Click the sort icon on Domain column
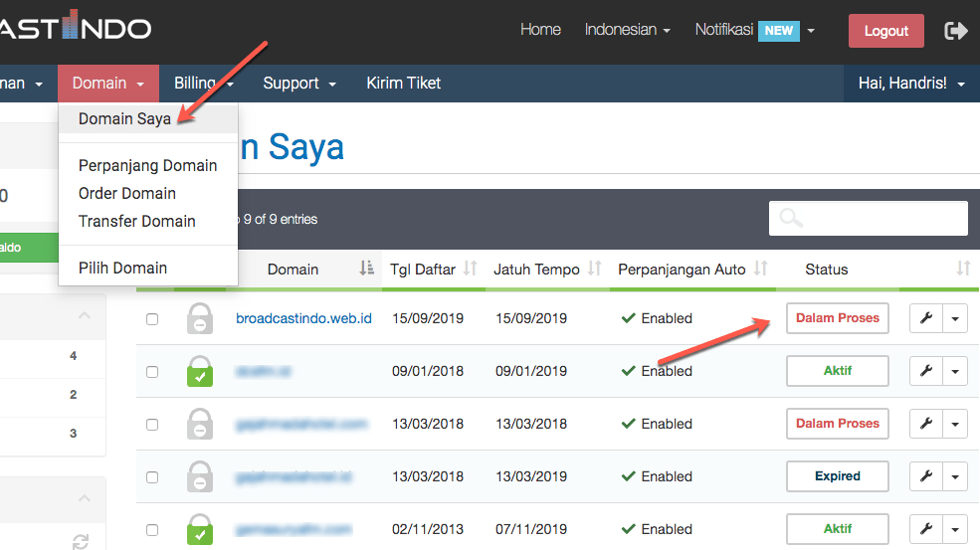This screenshot has height=550, width=980. point(366,269)
